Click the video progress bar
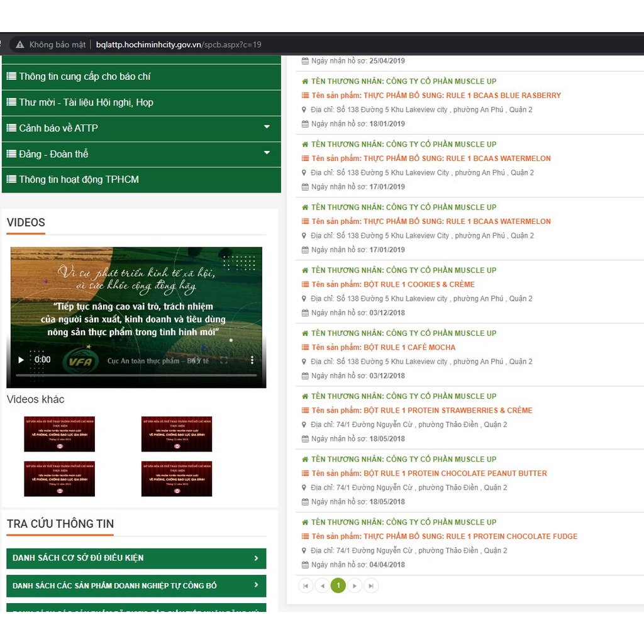This screenshot has width=644, height=644. point(136,375)
